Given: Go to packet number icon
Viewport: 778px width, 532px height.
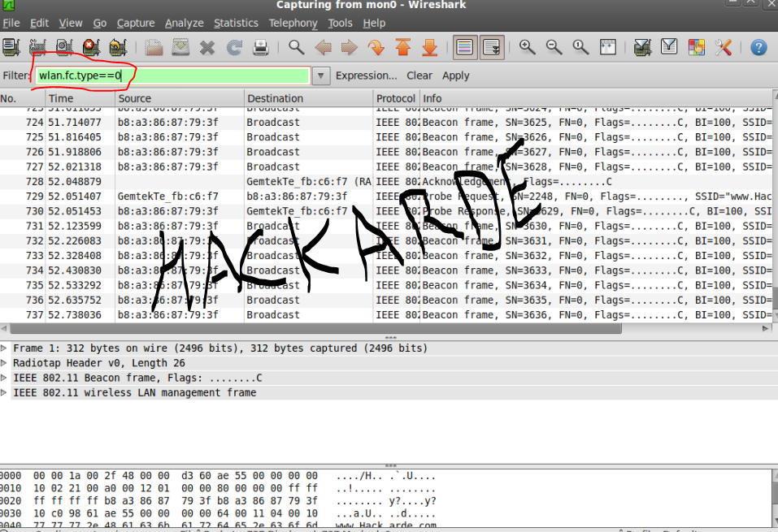Looking at the screenshot, I should (x=376, y=47).
